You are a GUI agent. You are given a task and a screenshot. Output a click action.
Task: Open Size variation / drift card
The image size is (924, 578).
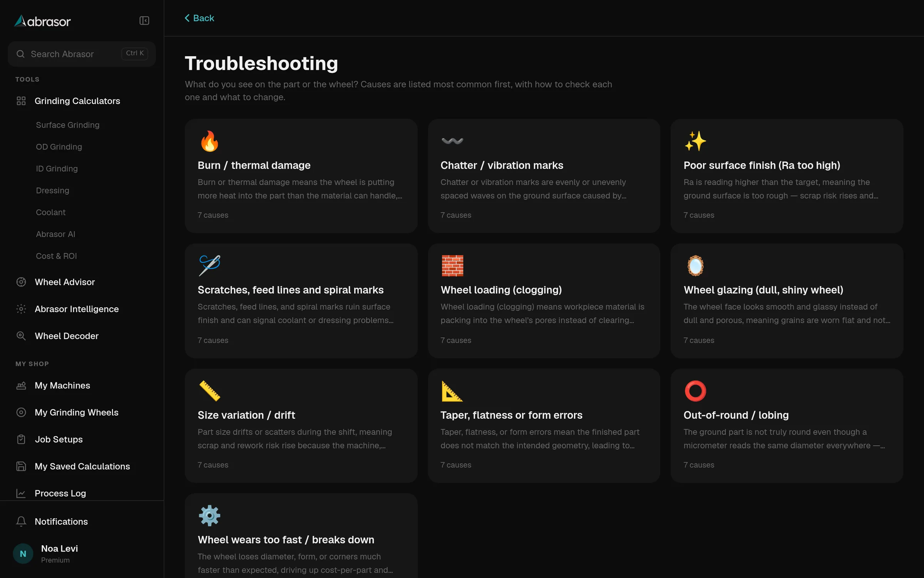tap(301, 425)
